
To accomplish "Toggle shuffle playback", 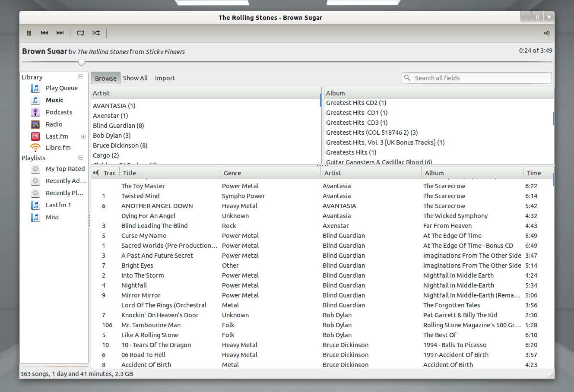I will point(96,33).
